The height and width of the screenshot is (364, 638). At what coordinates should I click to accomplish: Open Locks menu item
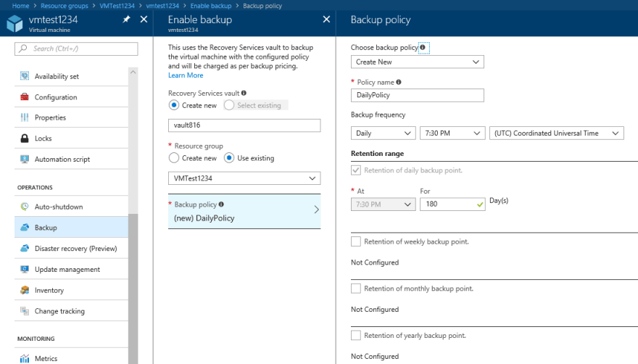click(x=71, y=138)
